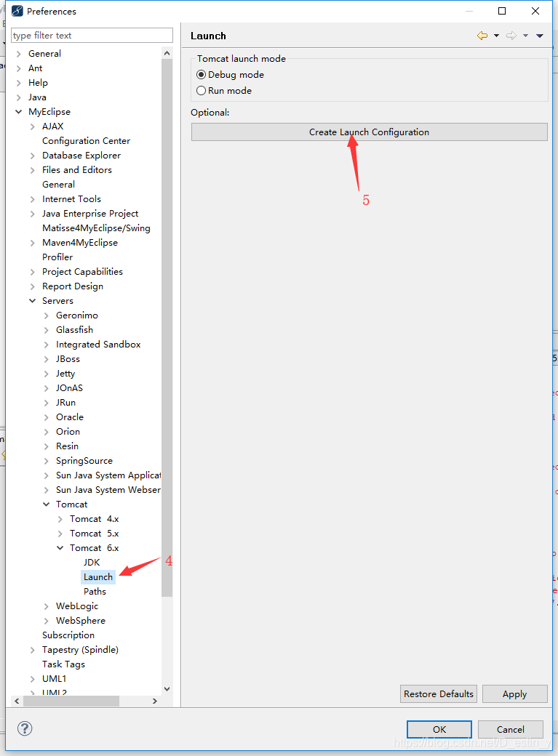The height and width of the screenshot is (756, 558).
Task: Confirm with the OK button
Action: pyautogui.click(x=439, y=730)
